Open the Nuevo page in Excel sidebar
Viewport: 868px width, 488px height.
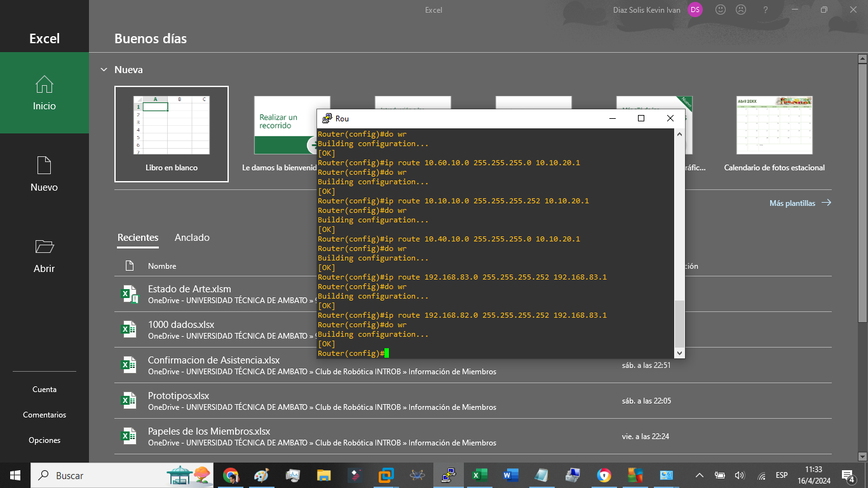coord(44,174)
